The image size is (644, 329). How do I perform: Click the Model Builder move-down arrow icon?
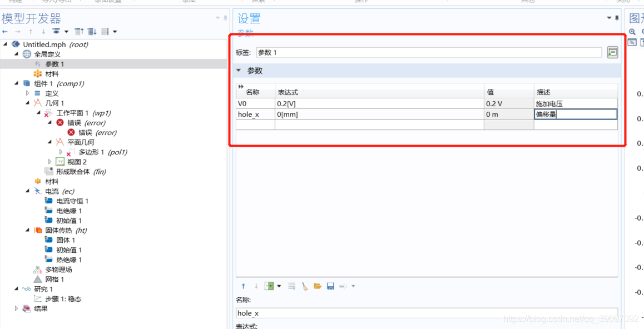[x=43, y=32]
